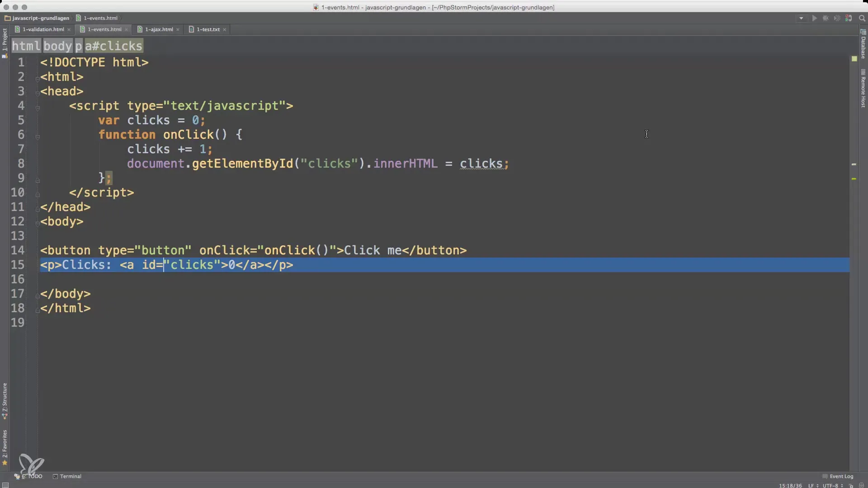Image resolution: width=868 pixels, height=488 pixels.
Task: Change line separator LF in status bar
Action: [813, 486]
